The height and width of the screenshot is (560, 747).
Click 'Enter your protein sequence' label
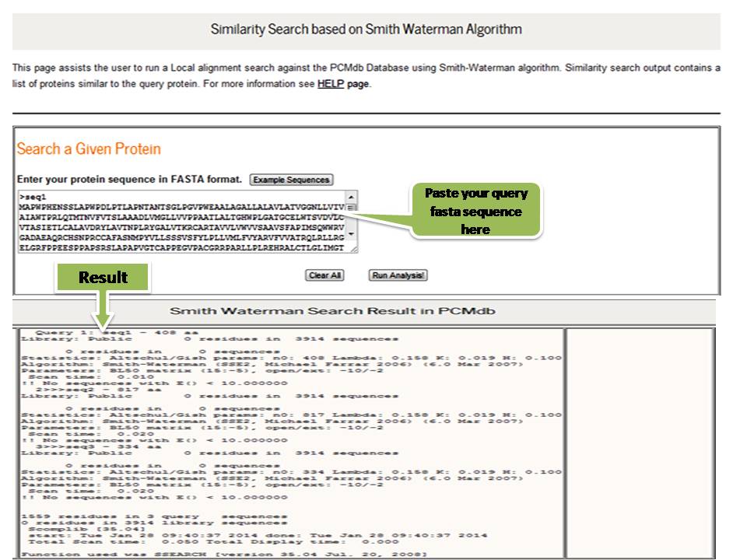[128, 180]
